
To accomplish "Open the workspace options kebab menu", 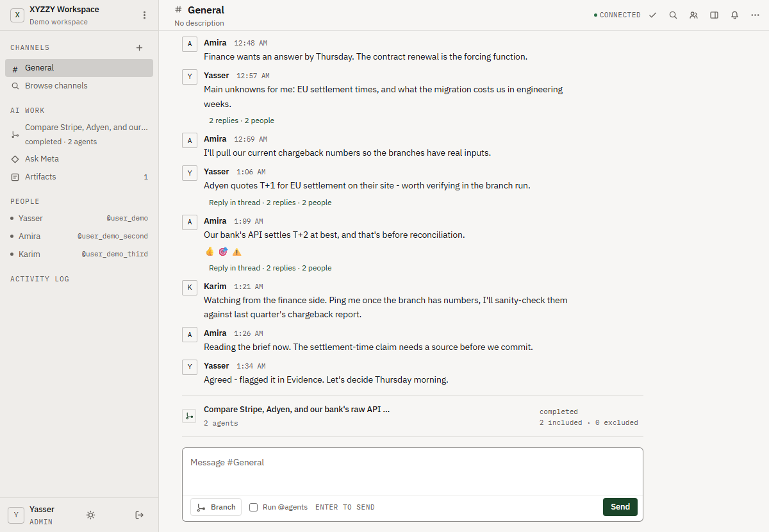I will coord(144,15).
